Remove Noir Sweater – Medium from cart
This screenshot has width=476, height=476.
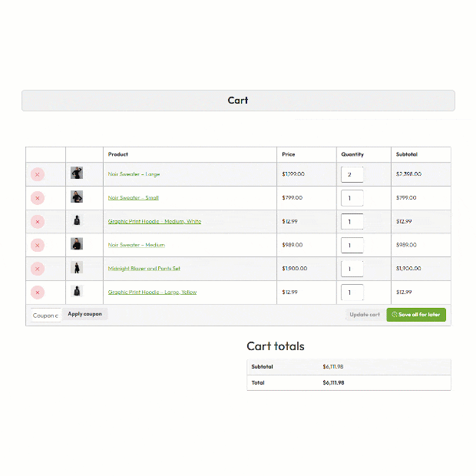38,245
